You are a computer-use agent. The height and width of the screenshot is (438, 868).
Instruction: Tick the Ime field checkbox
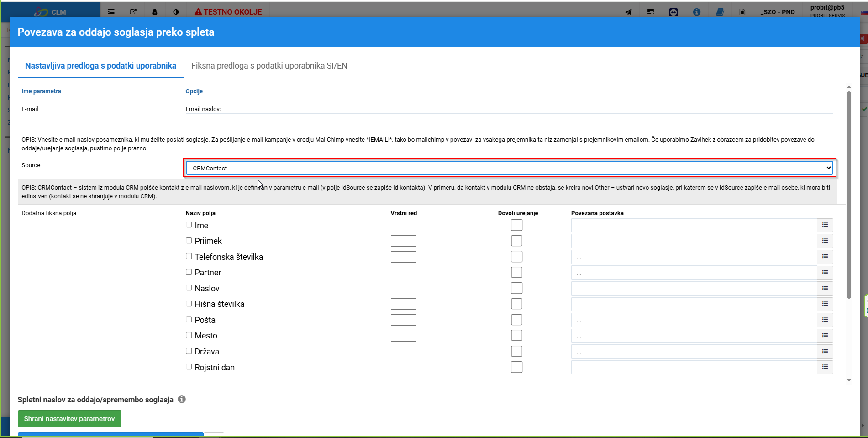point(189,225)
